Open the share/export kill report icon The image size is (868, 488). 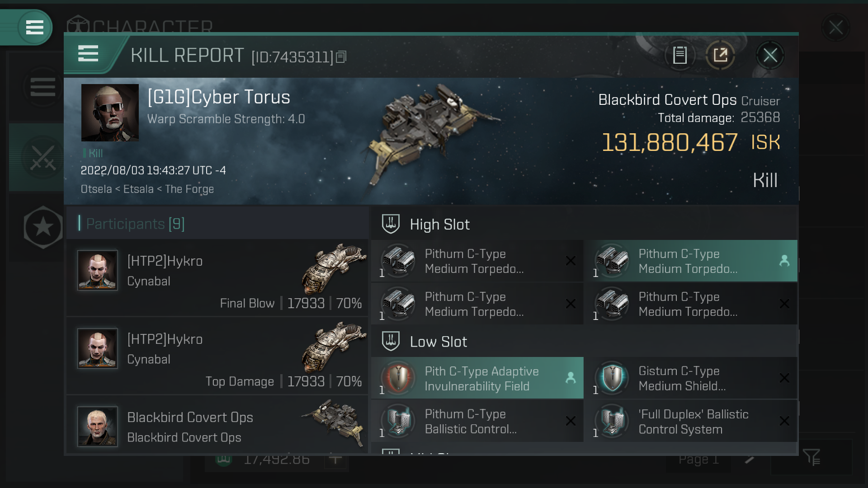pyautogui.click(x=720, y=55)
